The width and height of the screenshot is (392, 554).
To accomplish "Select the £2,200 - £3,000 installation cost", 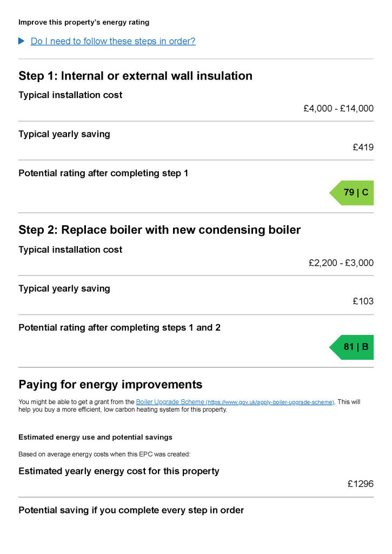I will pyautogui.click(x=341, y=263).
